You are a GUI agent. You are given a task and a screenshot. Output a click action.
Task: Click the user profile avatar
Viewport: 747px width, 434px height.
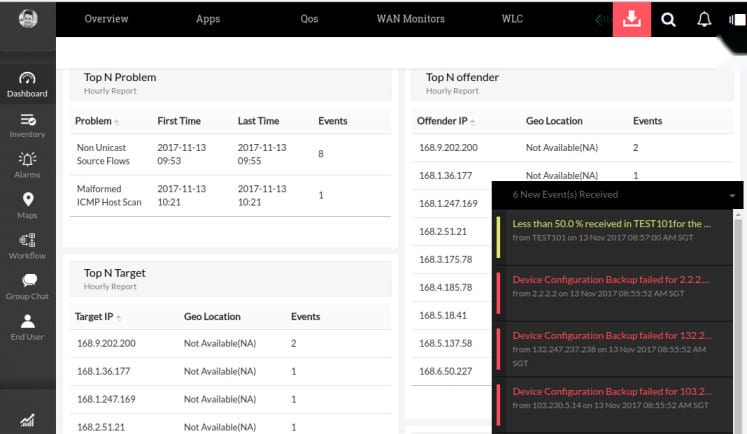click(x=27, y=18)
